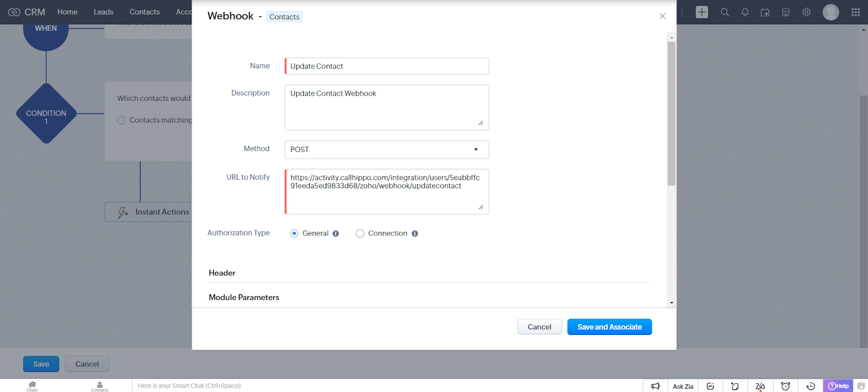868x392 pixels.
Task: Click the Instant Actions lightning icon
Action: click(x=123, y=212)
